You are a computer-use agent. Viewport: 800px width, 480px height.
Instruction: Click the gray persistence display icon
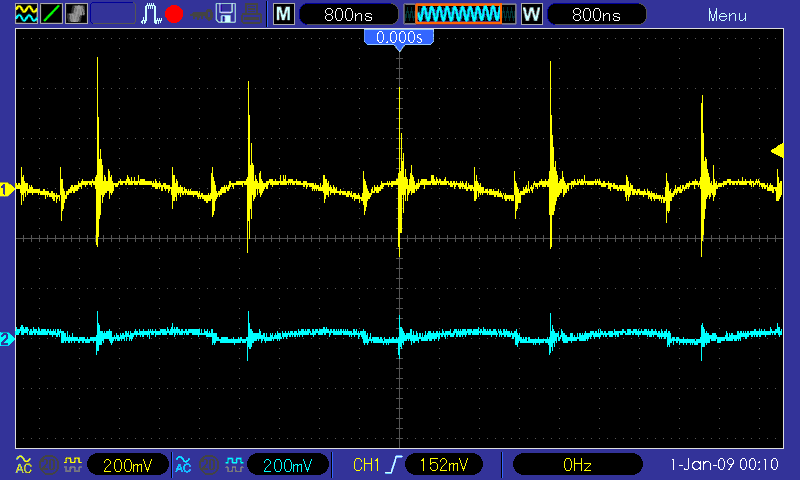coord(76,14)
